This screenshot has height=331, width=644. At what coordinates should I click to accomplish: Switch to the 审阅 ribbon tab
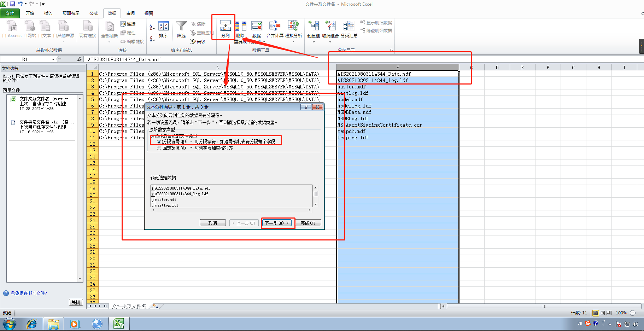(130, 13)
